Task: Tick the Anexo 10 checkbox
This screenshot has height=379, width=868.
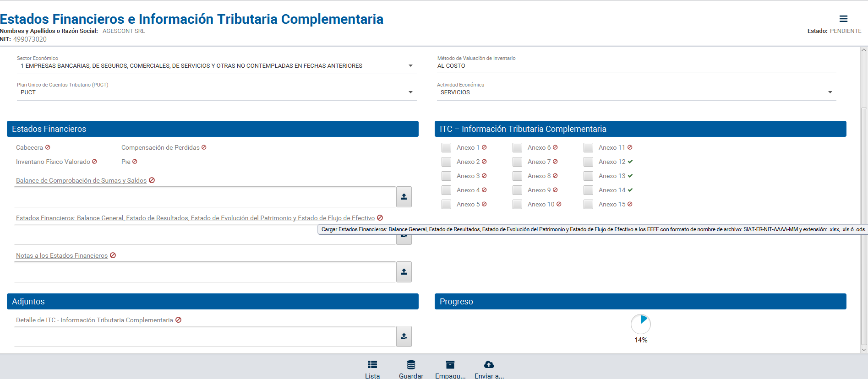Action: (x=517, y=204)
